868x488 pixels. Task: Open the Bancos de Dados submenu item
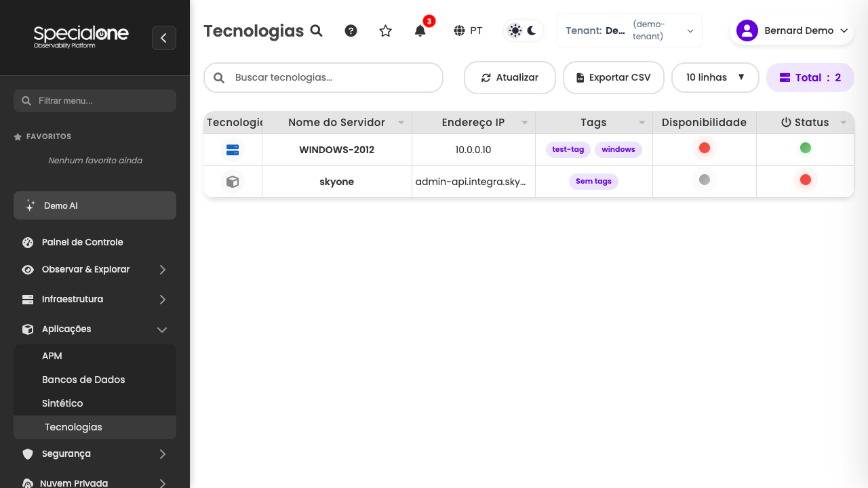95,380
